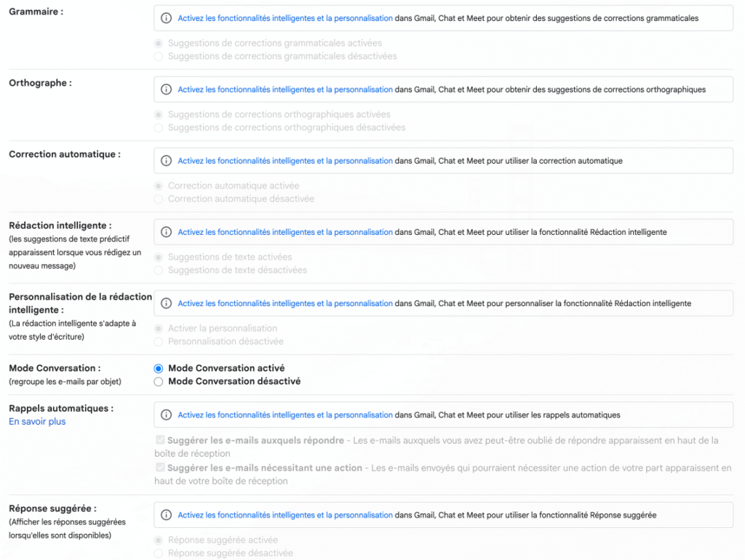Image resolution: width=745 pixels, height=560 pixels.
Task: Click the info icon beside Correction automatique
Action: click(x=166, y=161)
